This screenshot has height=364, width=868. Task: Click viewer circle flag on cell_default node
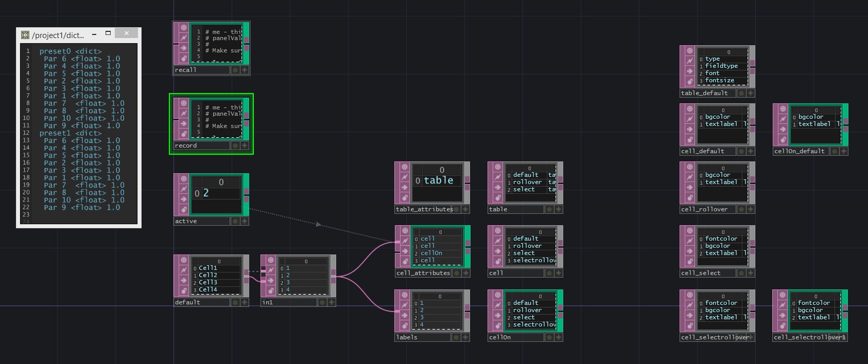tap(690, 109)
